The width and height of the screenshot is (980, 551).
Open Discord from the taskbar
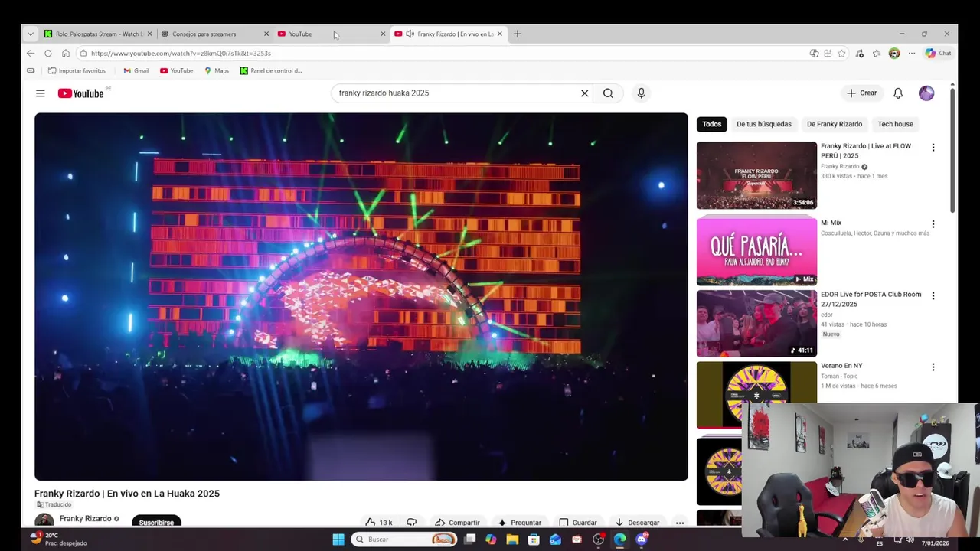pos(642,540)
